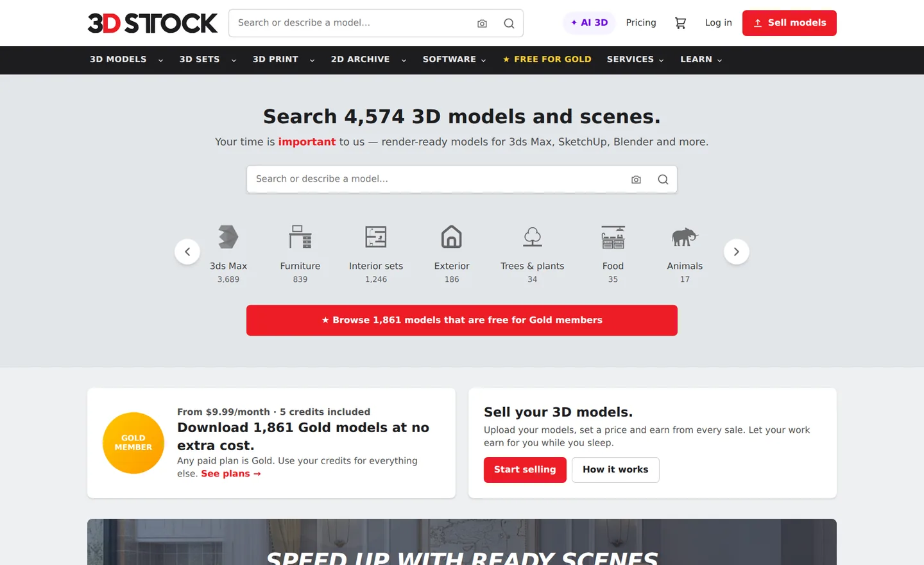Click the Sell models button

point(789,23)
